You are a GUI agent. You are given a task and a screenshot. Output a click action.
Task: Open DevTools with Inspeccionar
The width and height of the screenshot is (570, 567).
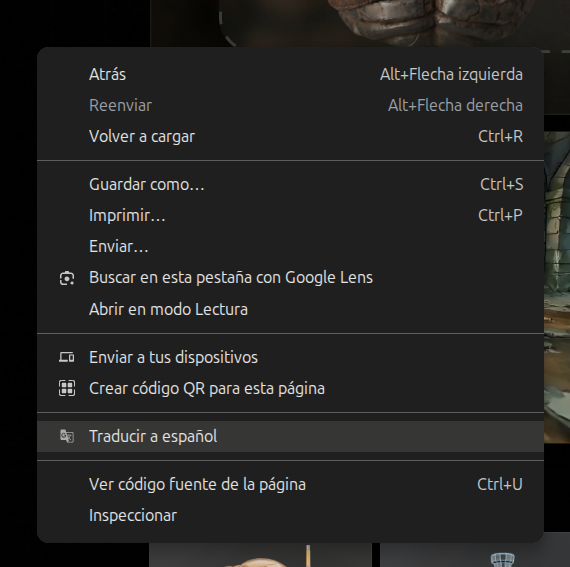pos(290,515)
